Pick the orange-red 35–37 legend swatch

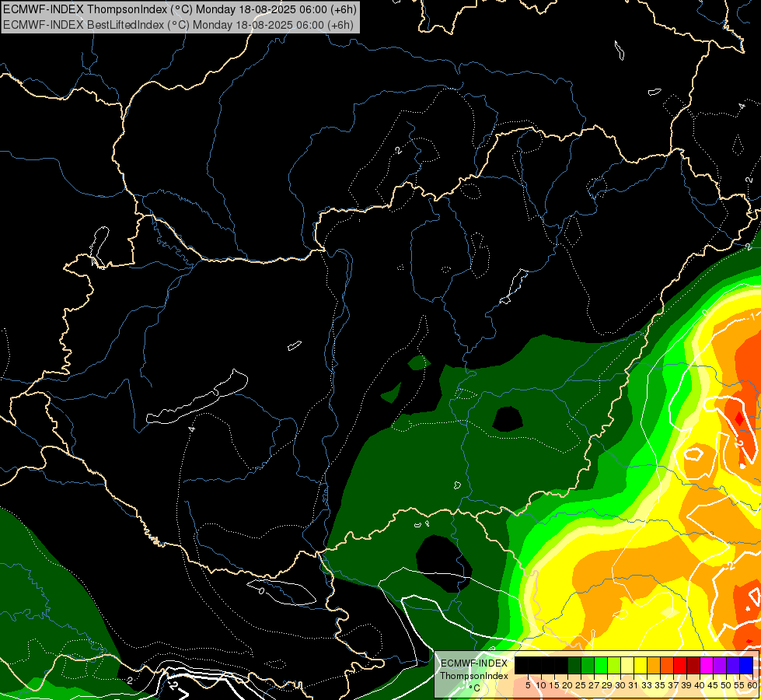point(667,665)
